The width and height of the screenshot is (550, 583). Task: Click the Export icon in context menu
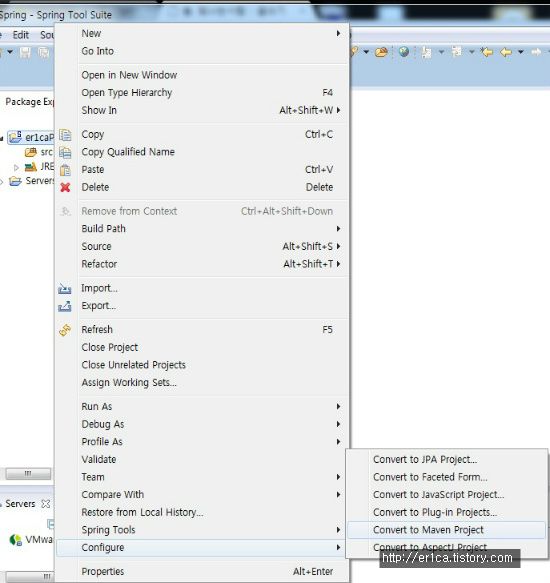pyautogui.click(x=65, y=306)
